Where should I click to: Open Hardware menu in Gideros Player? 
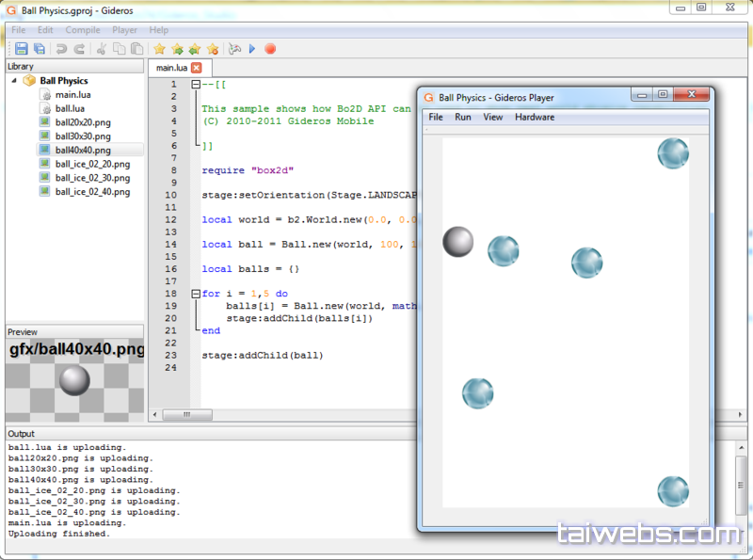pos(534,118)
